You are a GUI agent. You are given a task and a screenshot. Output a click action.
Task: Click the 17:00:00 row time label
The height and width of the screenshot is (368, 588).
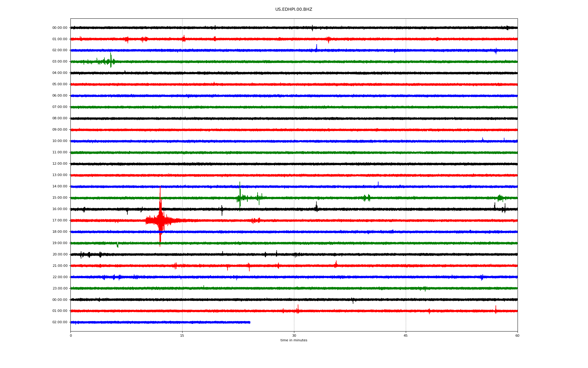pos(60,220)
